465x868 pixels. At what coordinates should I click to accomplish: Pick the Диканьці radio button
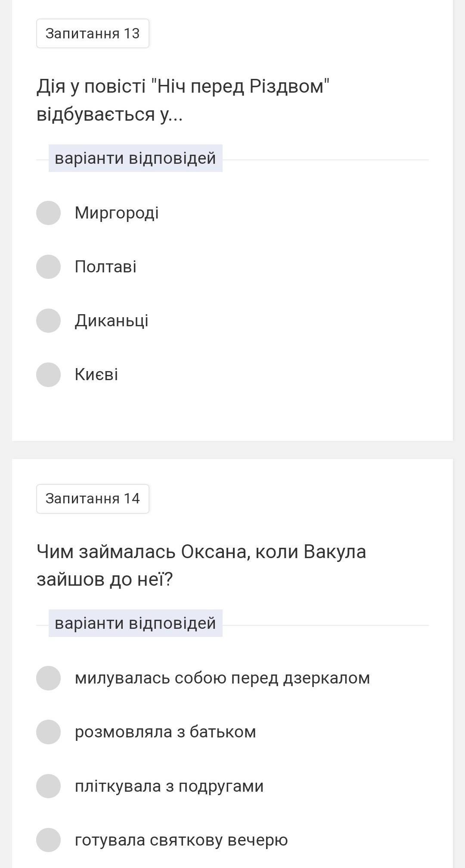pyautogui.click(x=48, y=321)
